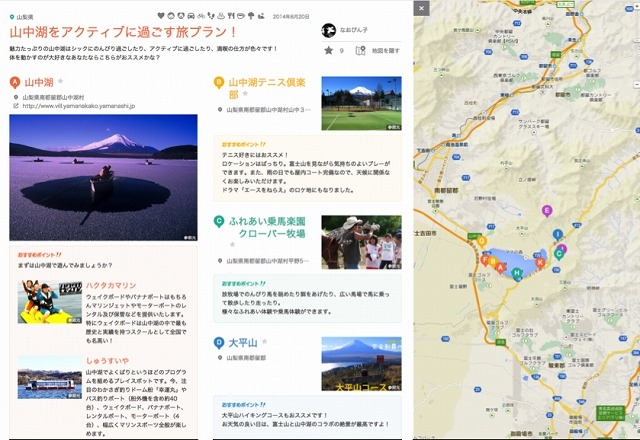Click the car icon in the tag row
The width and height of the screenshot is (640, 440).
(x=191, y=16)
